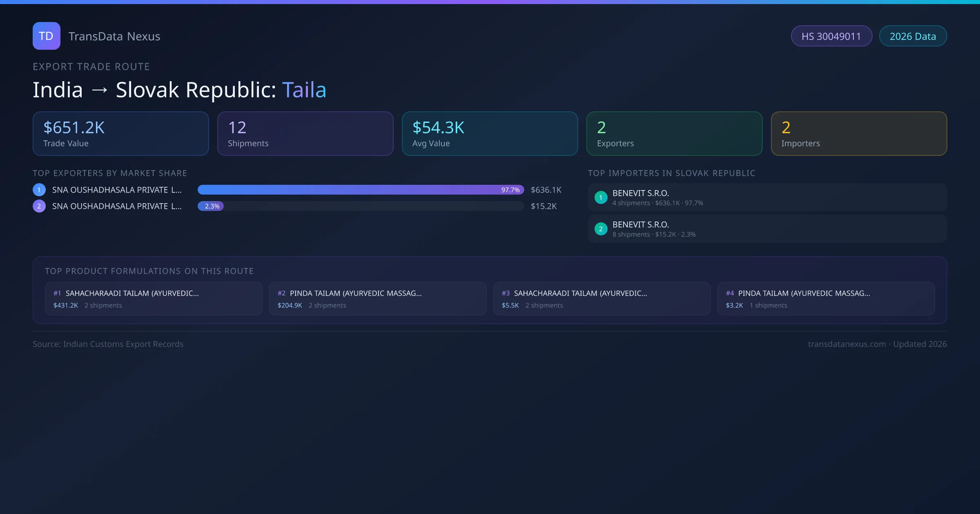Image resolution: width=980 pixels, height=514 pixels.
Task: Click the 2 Importers stat card
Action: tap(859, 134)
